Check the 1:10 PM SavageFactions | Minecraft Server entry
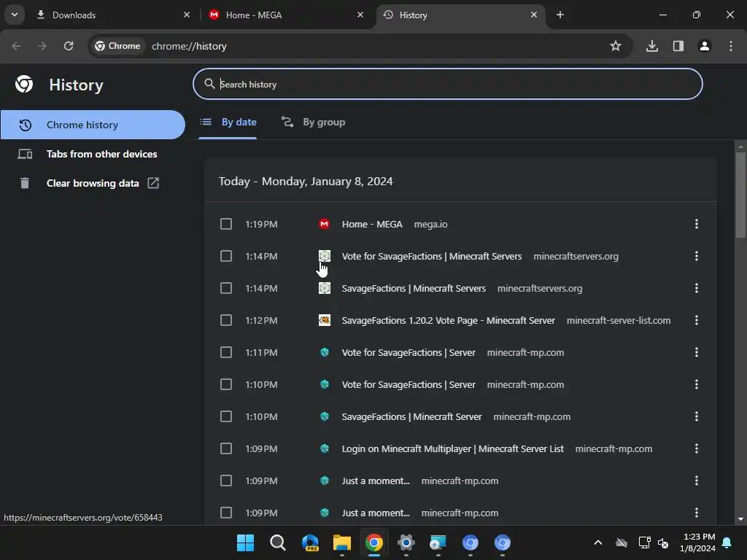Viewport: 747px width, 560px height. click(x=226, y=416)
